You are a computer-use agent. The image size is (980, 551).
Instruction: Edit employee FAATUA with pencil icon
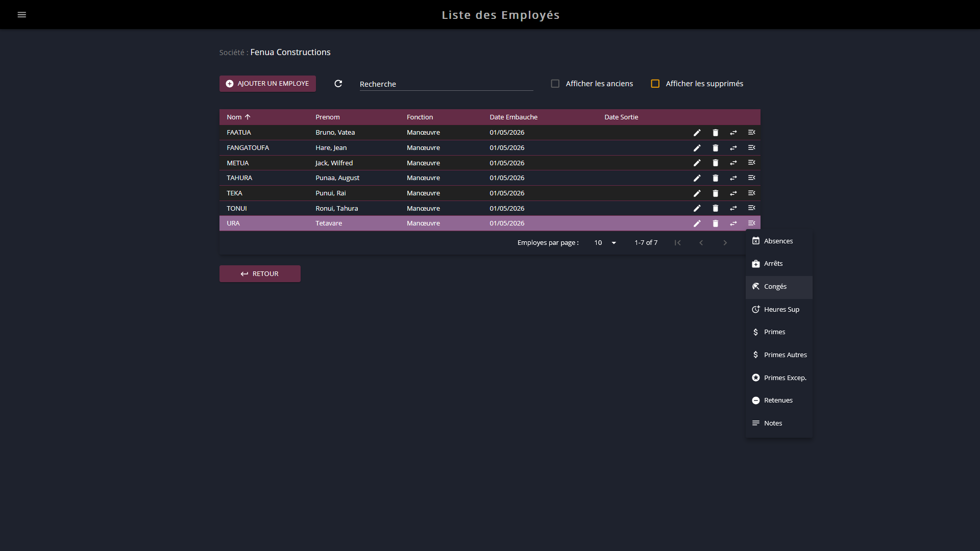click(x=697, y=133)
